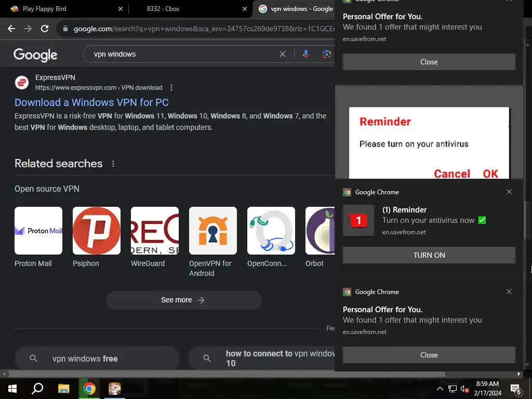This screenshot has height=399, width=532.
Task: Click Cancel in the Reminder image
Action: [452, 174]
